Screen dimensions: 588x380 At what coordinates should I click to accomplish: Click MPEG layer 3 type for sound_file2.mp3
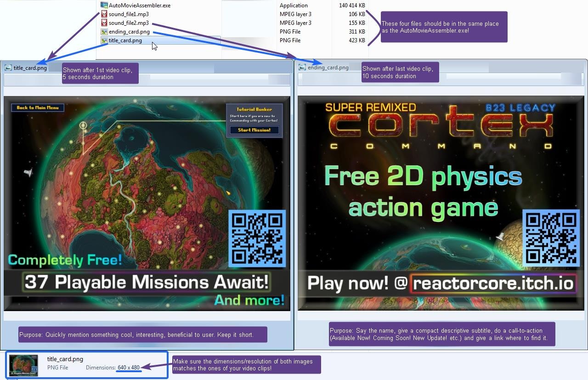[295, 23]
